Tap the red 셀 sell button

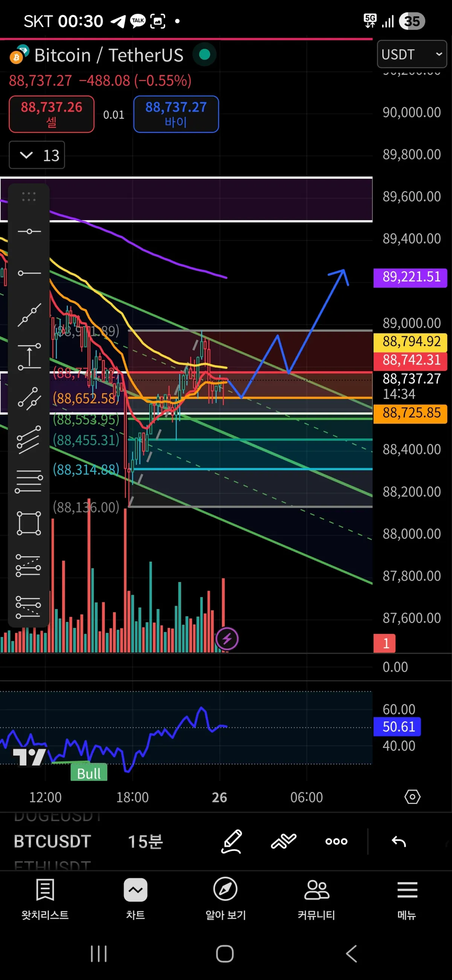[52, 114]
